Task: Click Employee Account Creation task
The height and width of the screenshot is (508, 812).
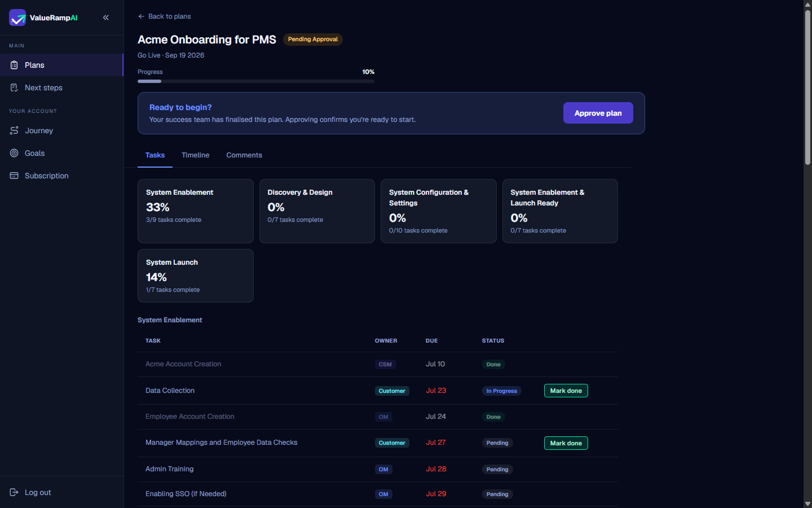Action: pos(189,417)
